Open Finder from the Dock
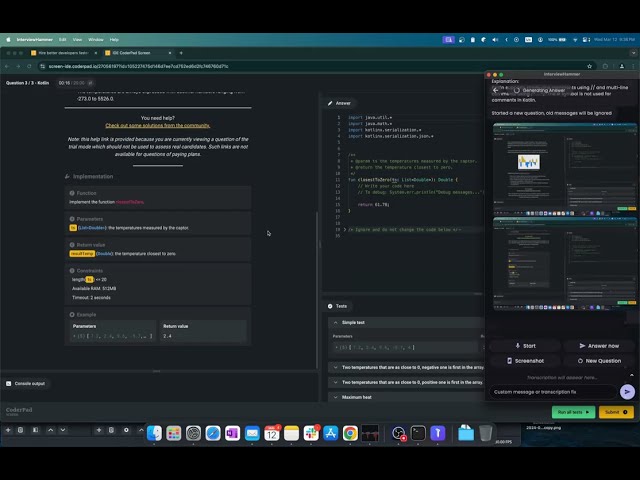 [x=154, y=433]
